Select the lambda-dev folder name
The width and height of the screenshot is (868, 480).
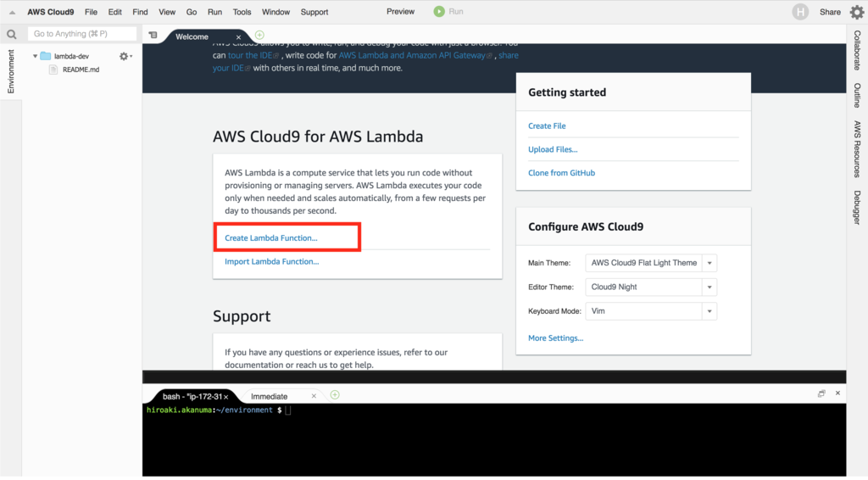pos(71,57)
